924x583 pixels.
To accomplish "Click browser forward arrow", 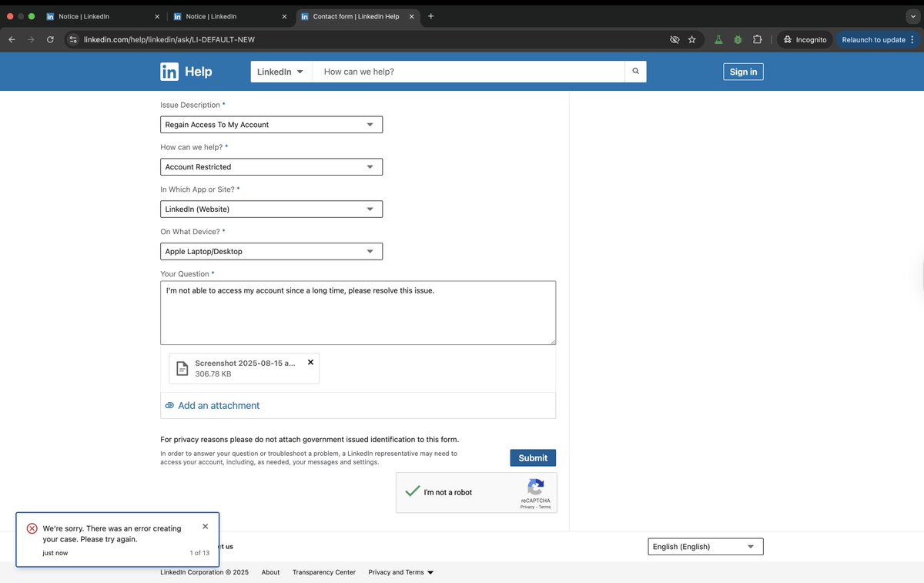I will (x=32, y=39).
